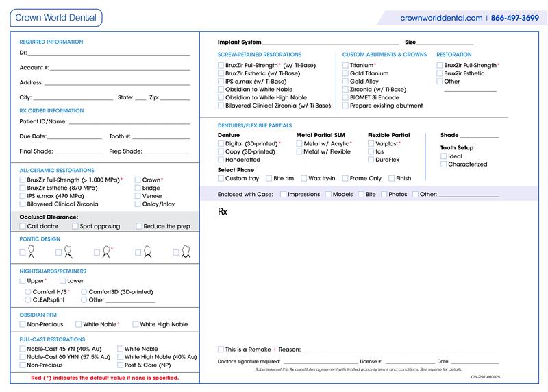Select the Comfort3D (3D-printed) radio button
This screenshot has width=548, height=392.
[84, 292]
